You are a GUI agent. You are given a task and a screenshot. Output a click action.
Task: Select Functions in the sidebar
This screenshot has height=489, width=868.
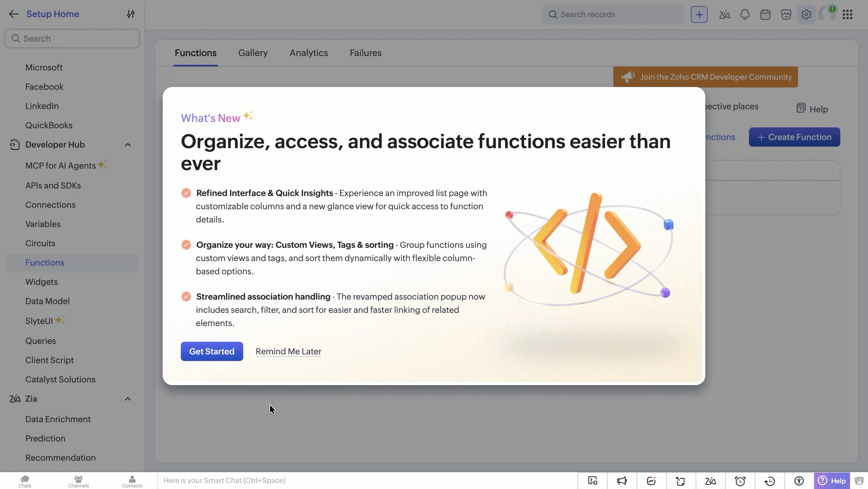[72, 263]
